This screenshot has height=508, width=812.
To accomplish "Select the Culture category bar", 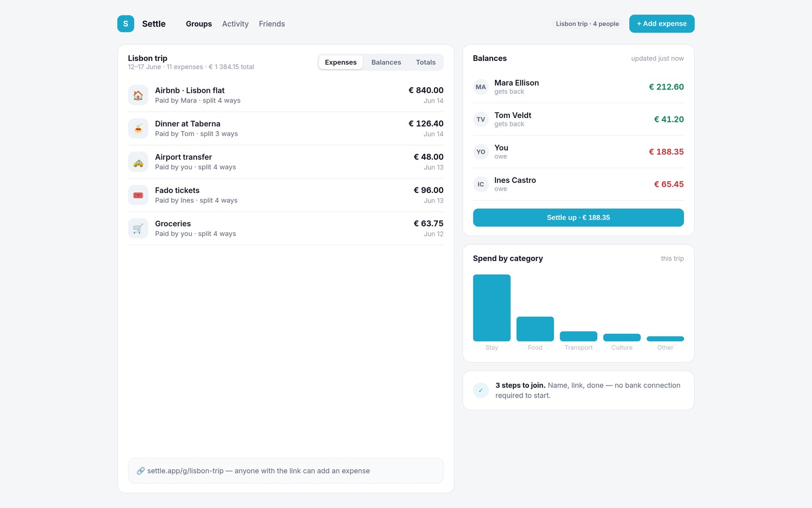I will click(x=622, y=338).
